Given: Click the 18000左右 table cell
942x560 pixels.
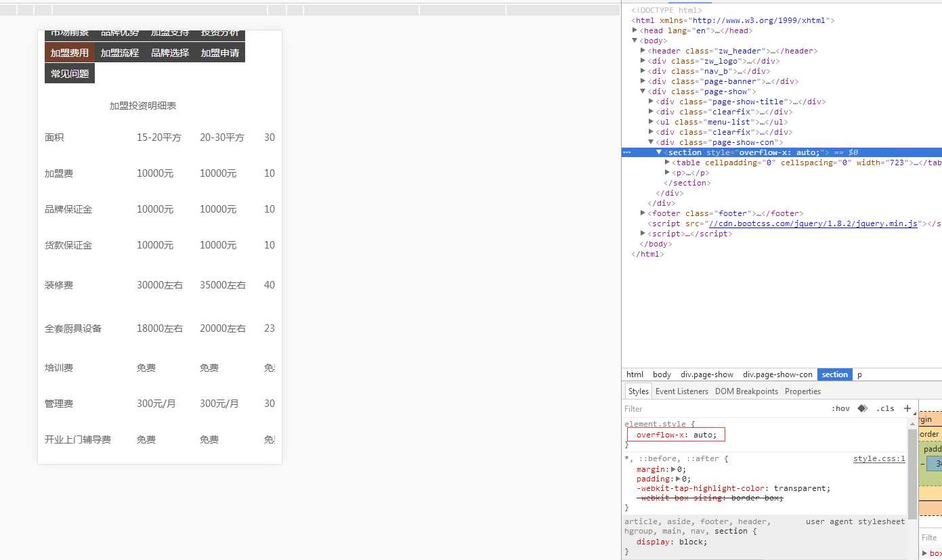Looking at the screenshot, I should coord(160,328).
